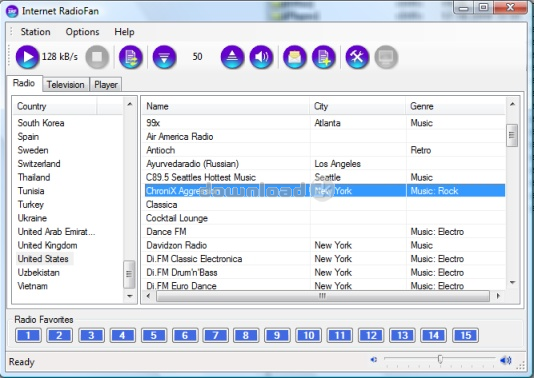Toggle mute with the speaker toolbar icon

point(261,57)
